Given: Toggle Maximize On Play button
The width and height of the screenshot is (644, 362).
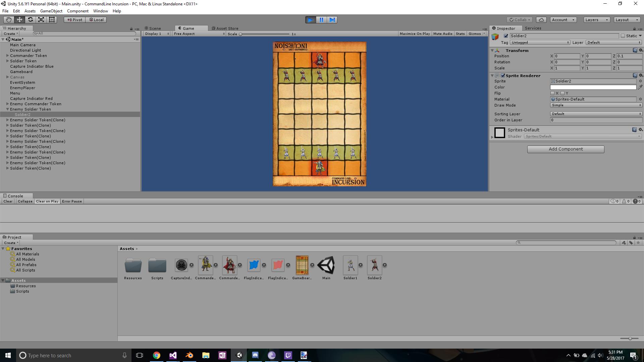Looking at the screenshot, I should pos(415,34).
